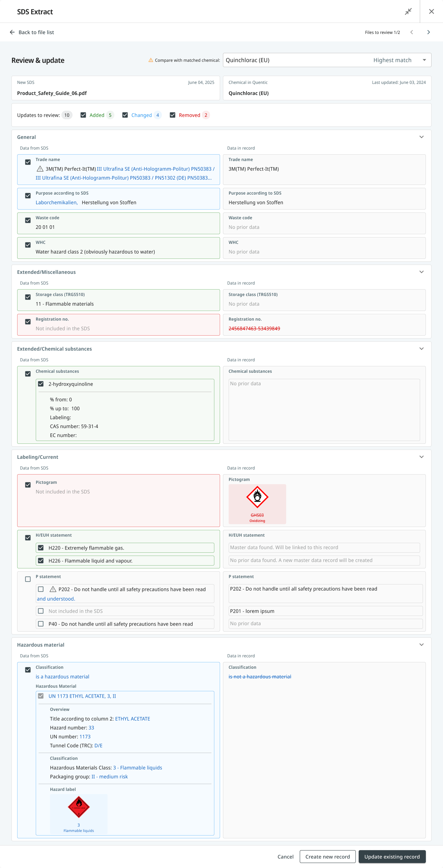Collapse the General section
This screenshot has height=868, width=443.
pos(422,137)
